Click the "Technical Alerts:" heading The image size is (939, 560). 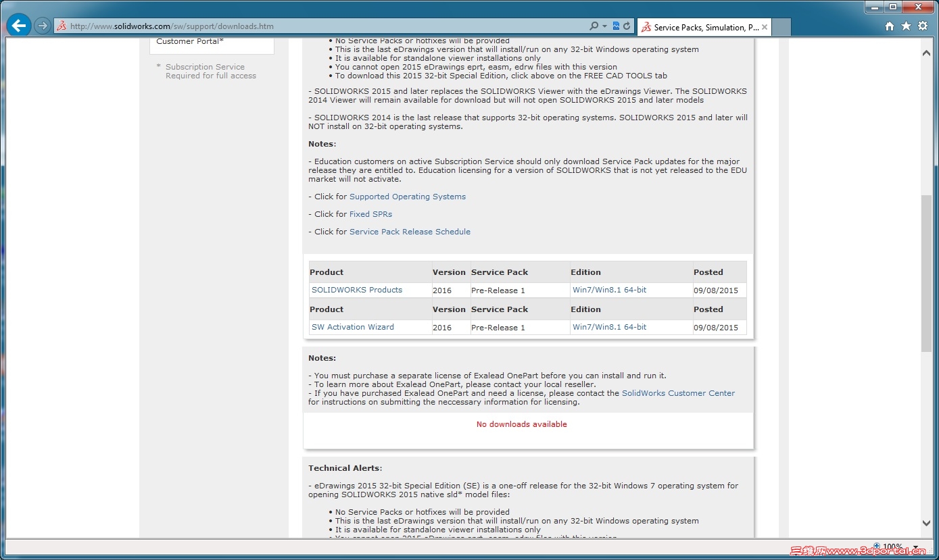click(345, 468)
